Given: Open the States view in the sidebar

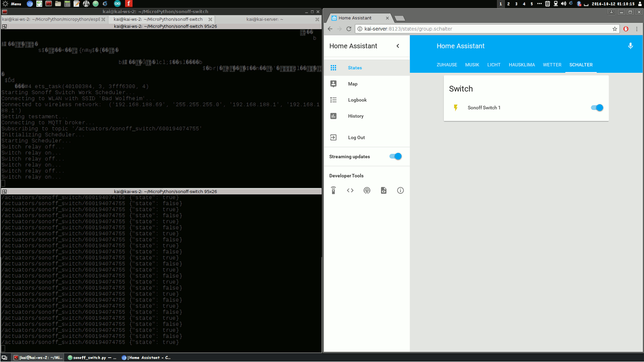Looking at the screenshot, I should click(366, 68).
